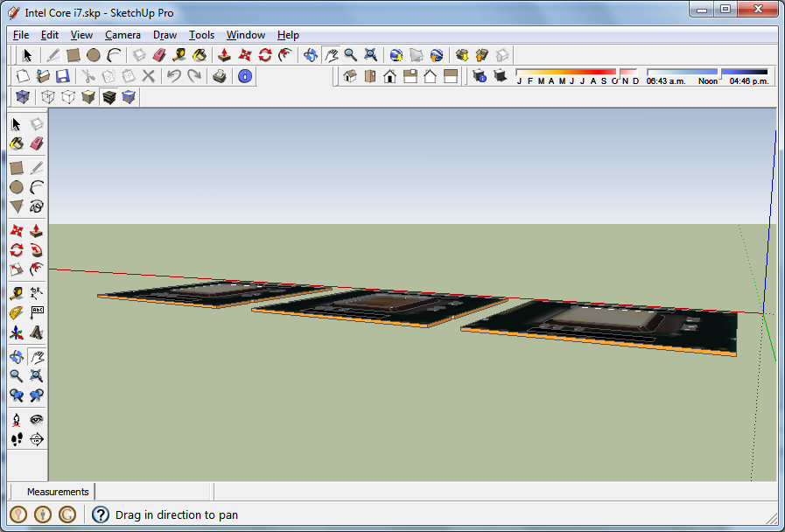Select the Move tool in top toolbar

[x=245, y=55]
